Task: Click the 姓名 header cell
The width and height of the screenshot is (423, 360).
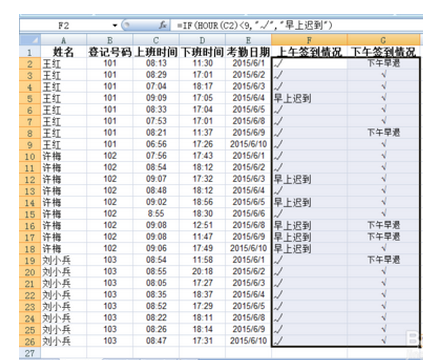Action: click(x=64, y=52)
